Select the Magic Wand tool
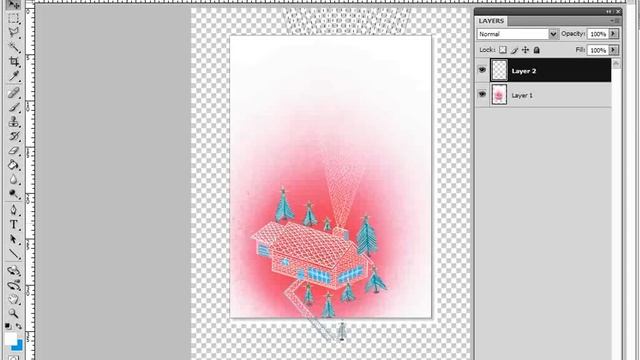The image size is (640, 360). point(13,47)
